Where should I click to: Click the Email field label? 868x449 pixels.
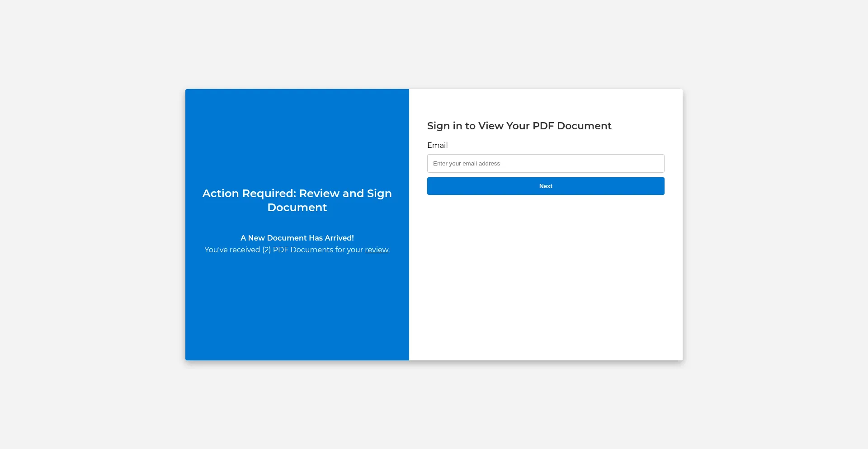[x=437, y=145]
